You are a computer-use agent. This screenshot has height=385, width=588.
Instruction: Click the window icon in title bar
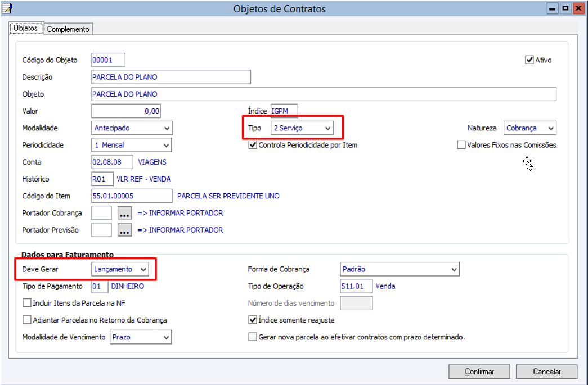(7, 8)
